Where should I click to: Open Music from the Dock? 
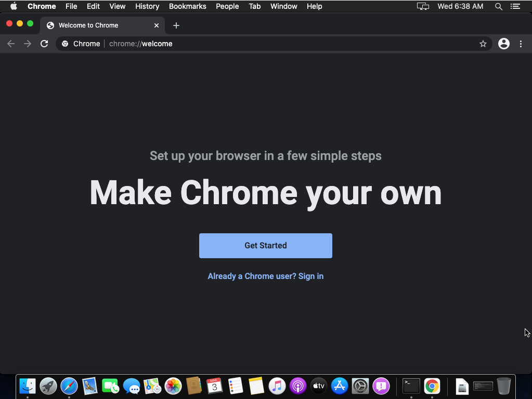pos(277,386)
